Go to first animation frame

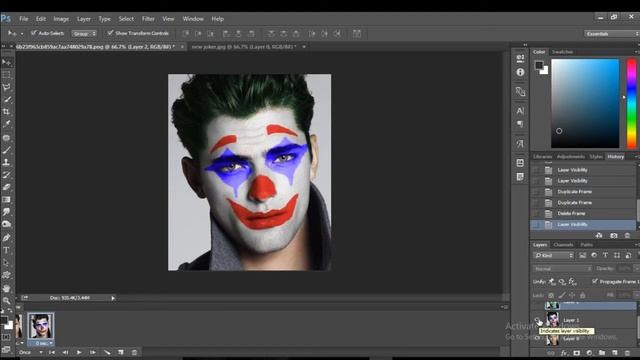52,352
